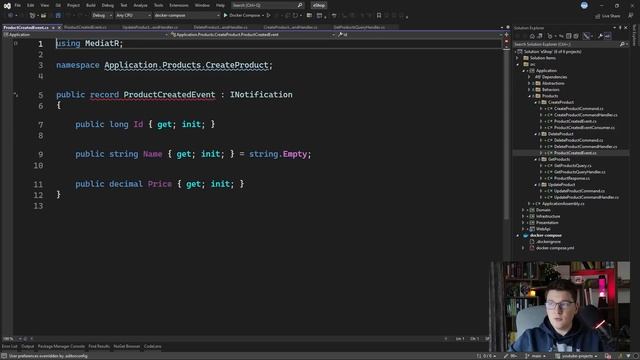Select Solution 'eShop' root node
Viewport: 640px width, 360px height.
tap(553, 52)
